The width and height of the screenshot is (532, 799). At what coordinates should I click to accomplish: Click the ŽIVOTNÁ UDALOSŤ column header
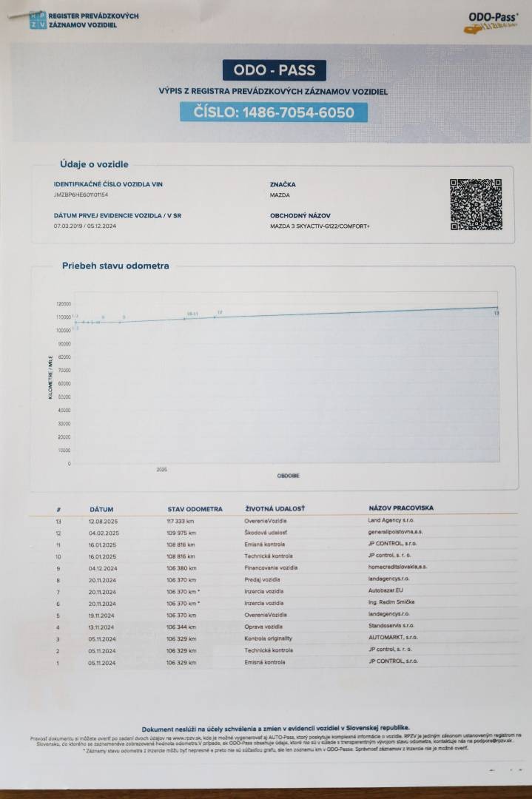click(x=275, y=508)
